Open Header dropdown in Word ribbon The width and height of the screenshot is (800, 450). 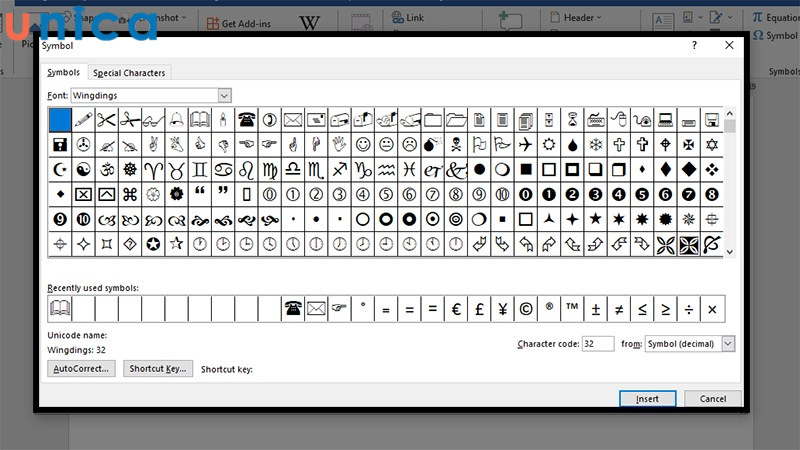click(x=576, y=18)
